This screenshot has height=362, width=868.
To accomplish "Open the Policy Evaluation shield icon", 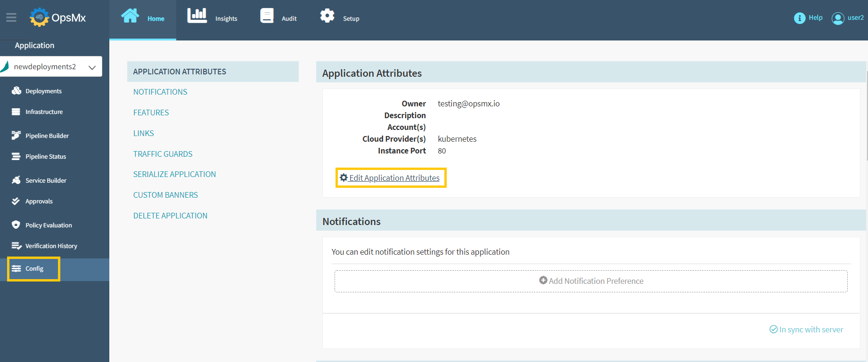I will [x=16, y=225].
